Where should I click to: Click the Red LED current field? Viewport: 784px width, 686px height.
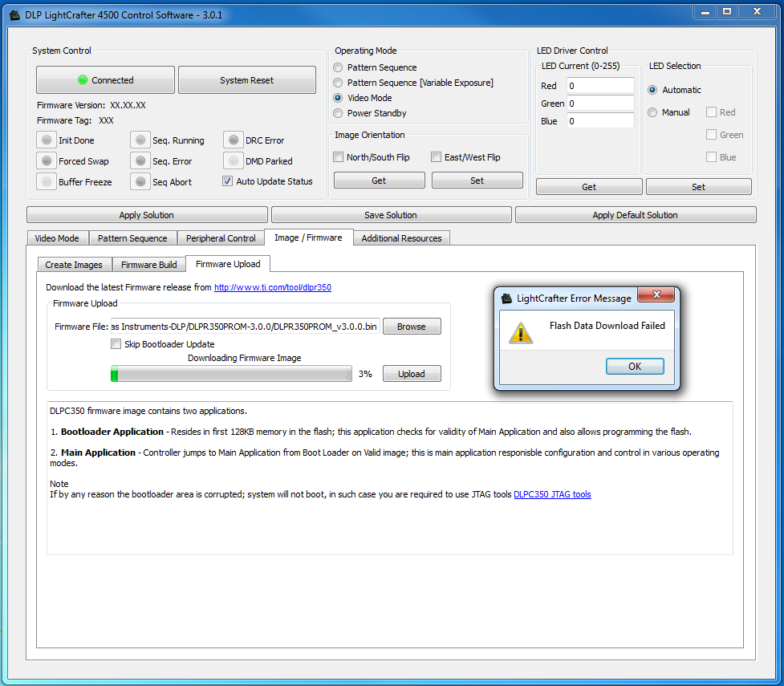tap(600, 86)
